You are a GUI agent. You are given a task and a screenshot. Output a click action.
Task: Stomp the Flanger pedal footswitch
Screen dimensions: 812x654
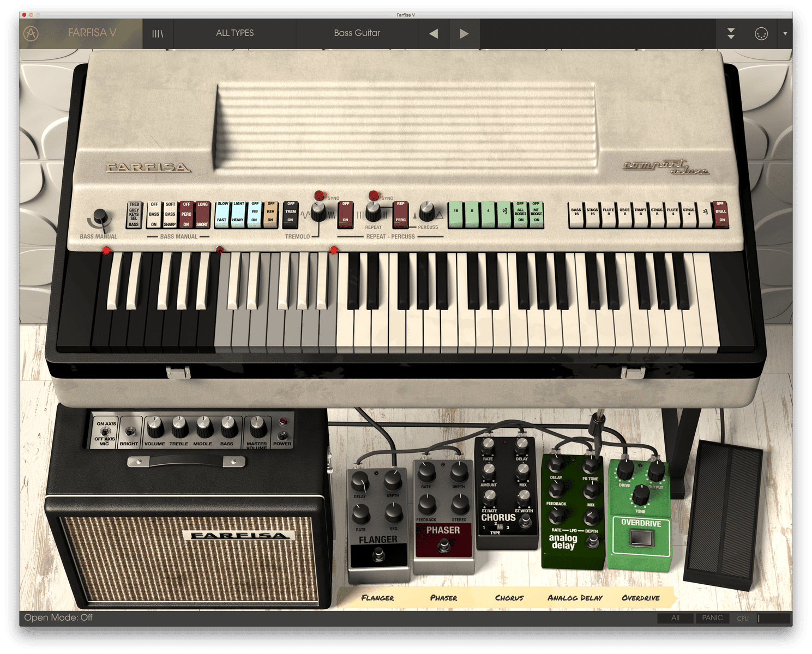378,556
